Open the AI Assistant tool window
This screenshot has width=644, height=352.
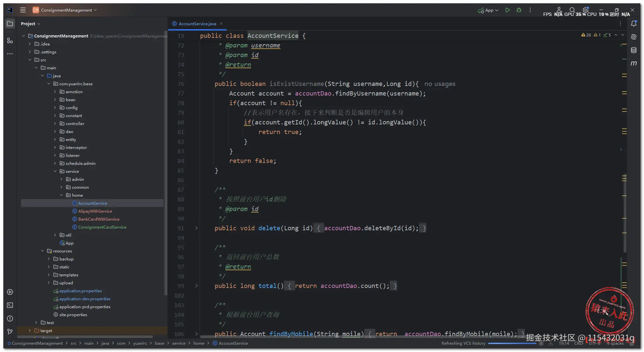(x=634, y=36)
